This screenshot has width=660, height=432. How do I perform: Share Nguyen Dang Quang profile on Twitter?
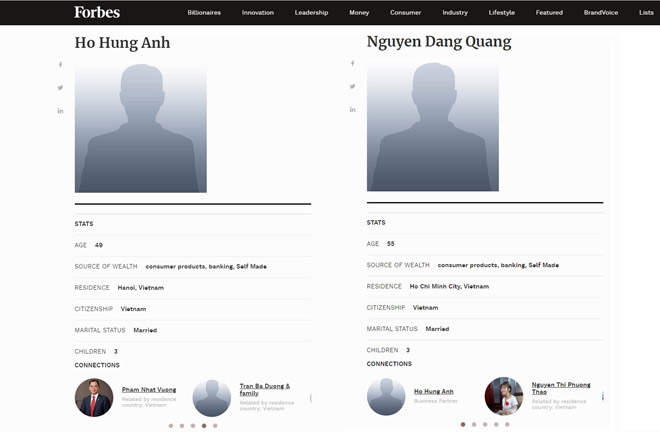coord(352,87)
